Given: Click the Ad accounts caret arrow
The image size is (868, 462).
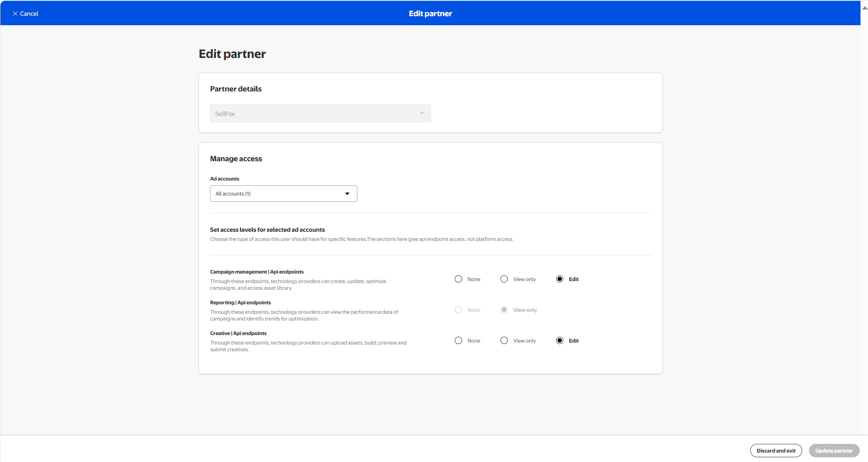Looking at the screenshot, I should [347, 194].
